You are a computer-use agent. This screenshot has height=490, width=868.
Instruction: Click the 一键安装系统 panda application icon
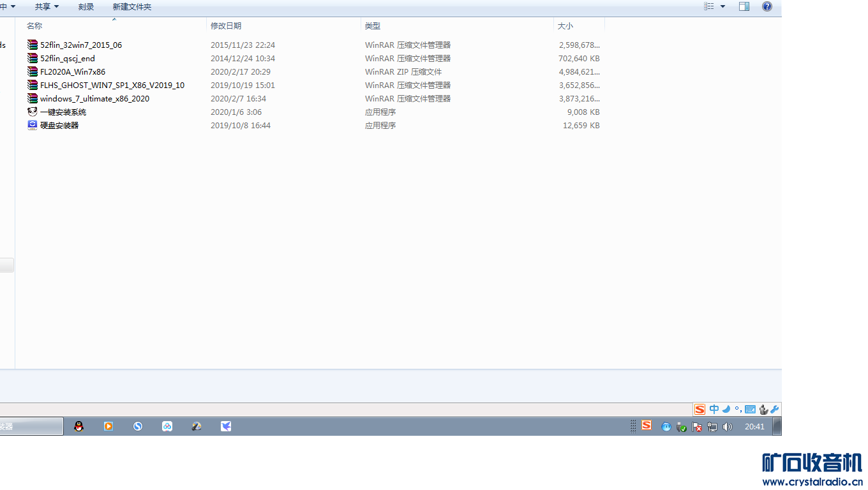33,112
